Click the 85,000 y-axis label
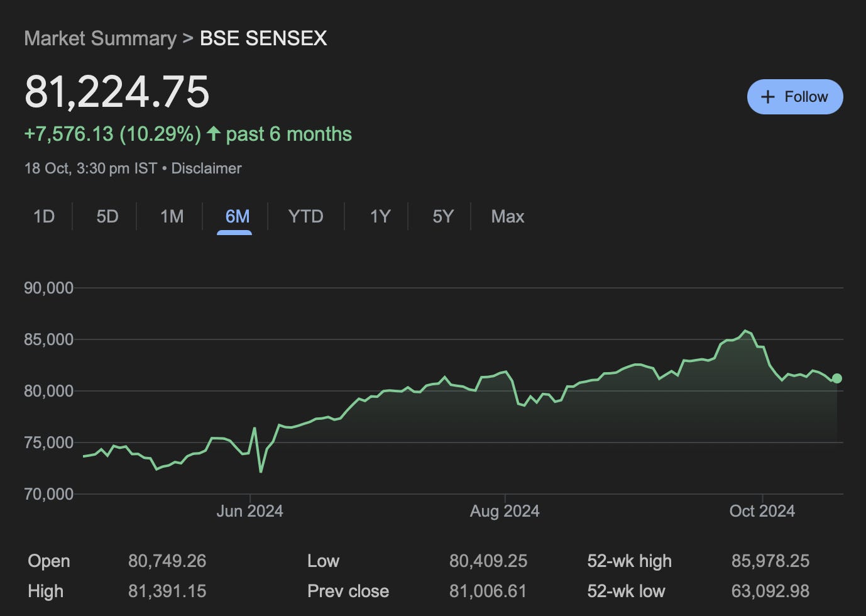Screen dimensions: 866x616 [x=48, y=339]
